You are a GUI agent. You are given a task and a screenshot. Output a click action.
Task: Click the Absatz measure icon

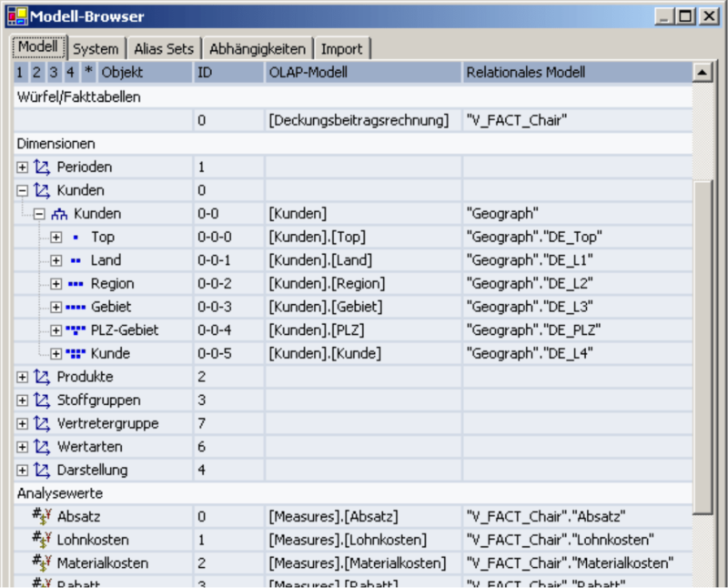[42, 516]
